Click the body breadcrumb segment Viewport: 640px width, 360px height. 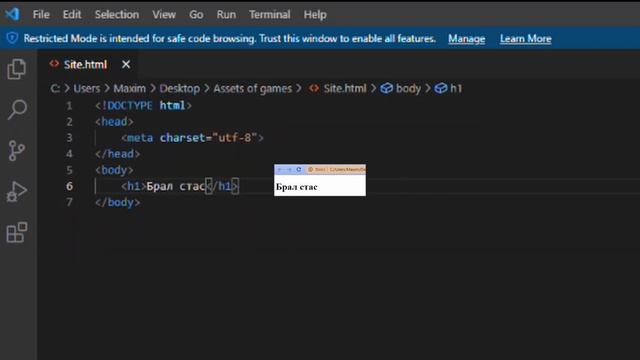[408, 89]
